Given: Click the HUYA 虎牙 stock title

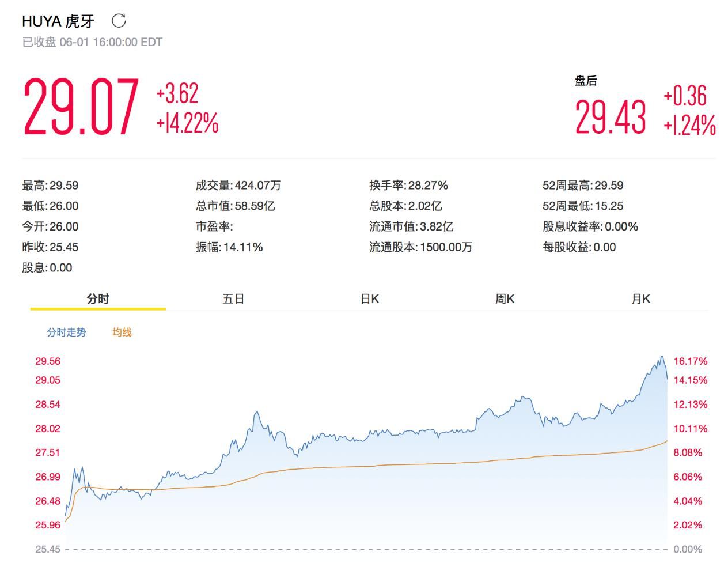Looking at the screenshot, I should [x=58, y=21].
